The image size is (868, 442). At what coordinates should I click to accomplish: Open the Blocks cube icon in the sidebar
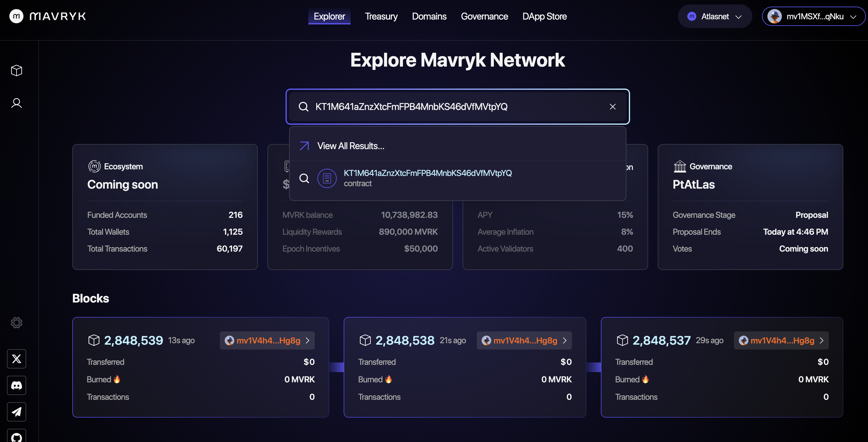[17, 71]
